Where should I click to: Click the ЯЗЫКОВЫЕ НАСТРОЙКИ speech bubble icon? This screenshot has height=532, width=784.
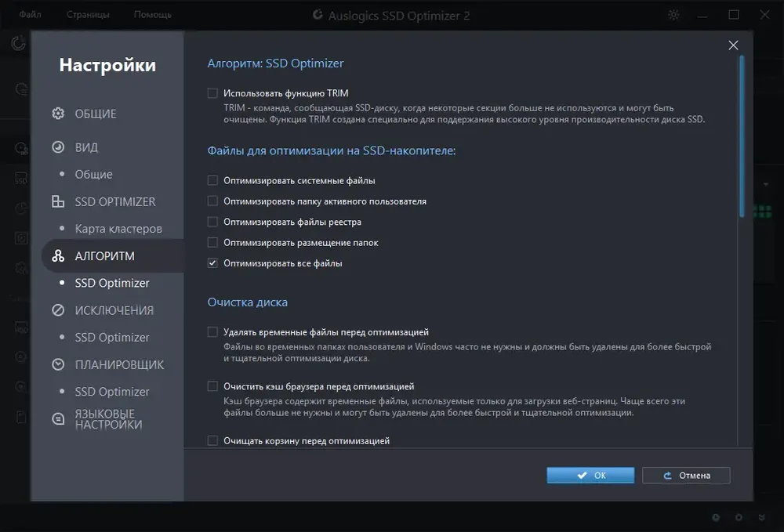tap(58, 418)
